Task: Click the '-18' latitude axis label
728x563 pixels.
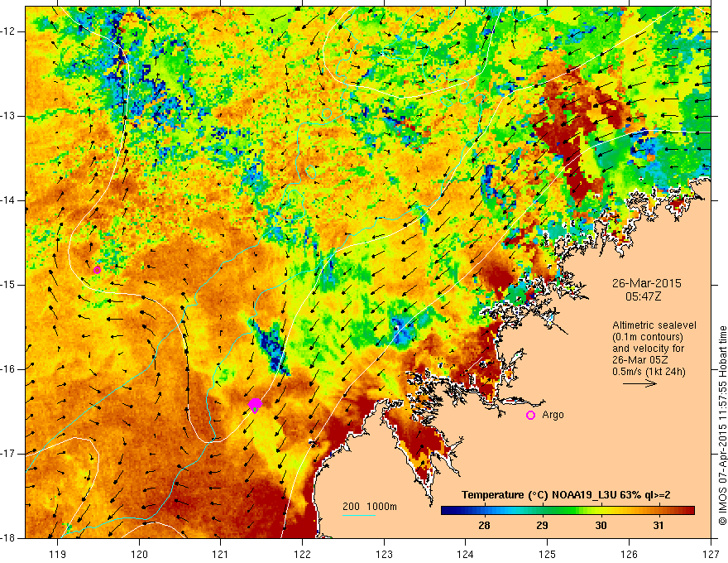Action: [8, 538]
